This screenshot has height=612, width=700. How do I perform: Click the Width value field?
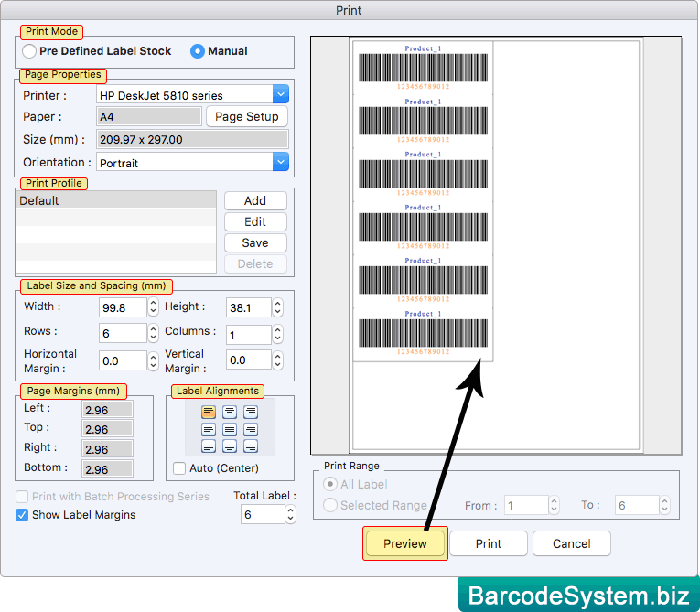pyautogui.click(x=124, y=307)
